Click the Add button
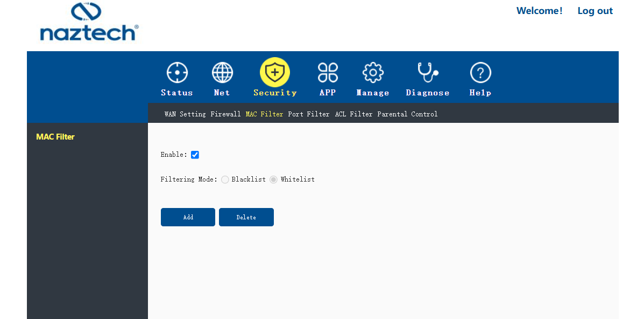 pos(188,217)
